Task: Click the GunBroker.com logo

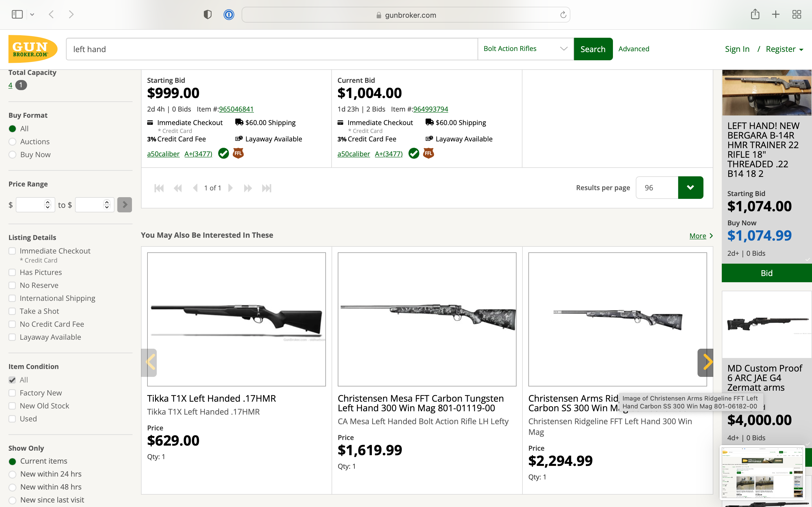Action: click(x=32, y=49)
